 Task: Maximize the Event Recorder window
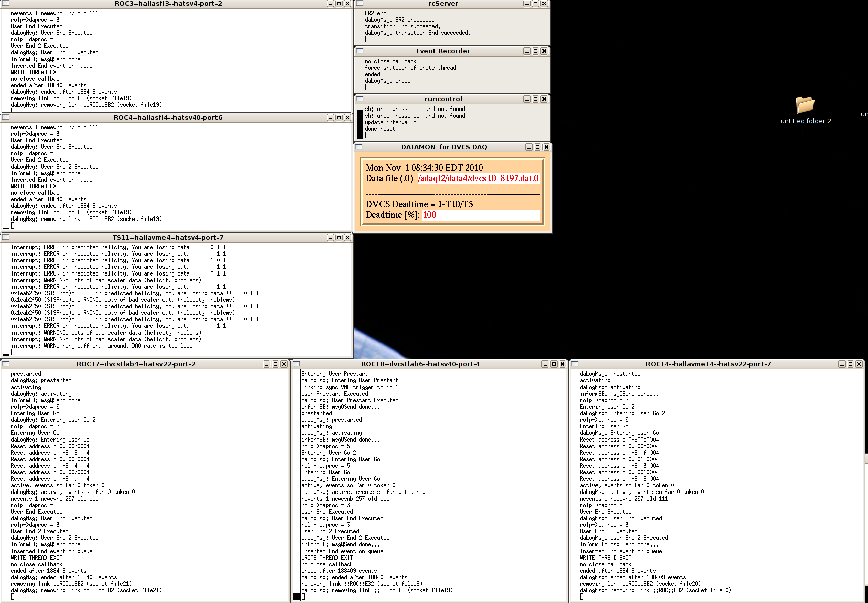pos(536,51)
